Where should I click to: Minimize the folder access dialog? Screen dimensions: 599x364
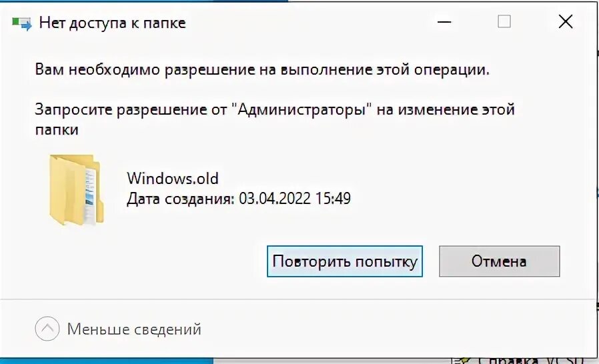click(x=444, y=22)
